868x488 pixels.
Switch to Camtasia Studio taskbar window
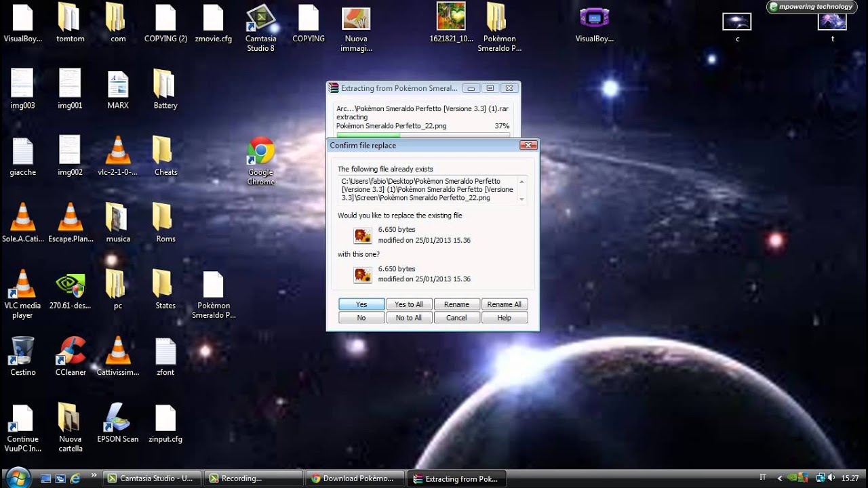tap(151, 479)
